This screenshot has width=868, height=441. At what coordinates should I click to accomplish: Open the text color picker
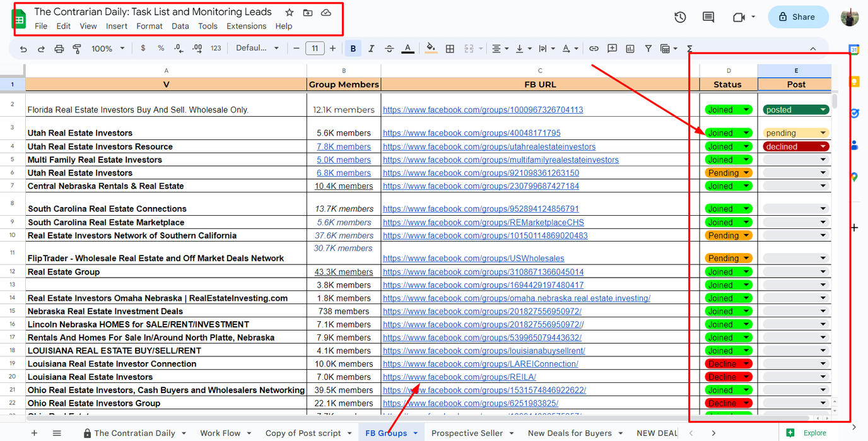click(408, 49)
